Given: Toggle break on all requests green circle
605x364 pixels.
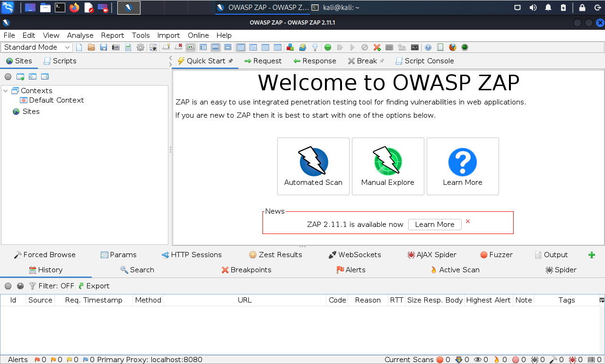Looking at the screenshot, I should pyautogui.click(x=328, y=47).
